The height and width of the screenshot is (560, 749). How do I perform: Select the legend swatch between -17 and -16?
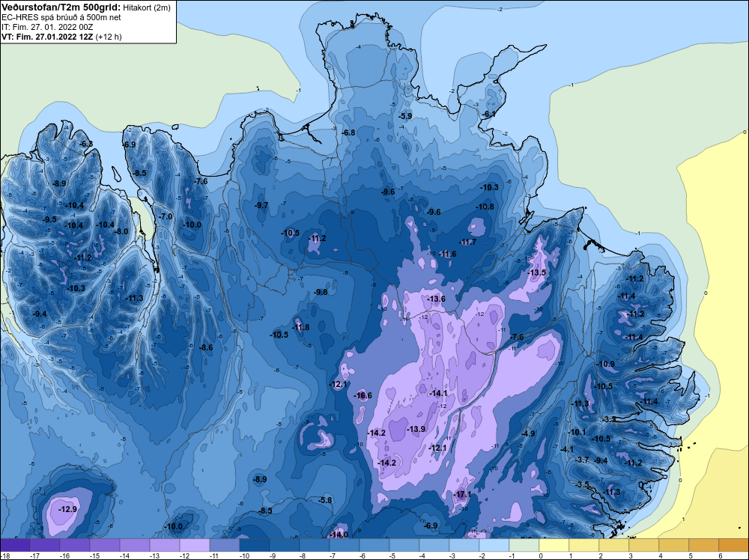pyautogui.click(x=45, y=545)
